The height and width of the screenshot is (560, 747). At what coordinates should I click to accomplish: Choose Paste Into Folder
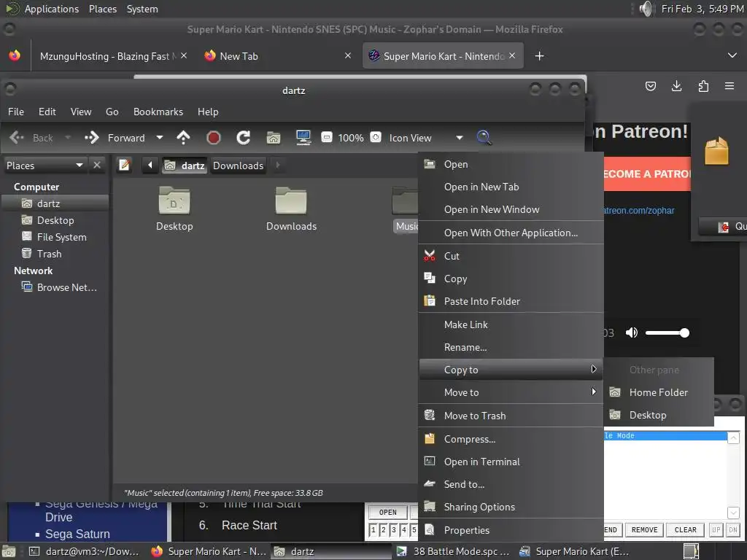point(511,301)
